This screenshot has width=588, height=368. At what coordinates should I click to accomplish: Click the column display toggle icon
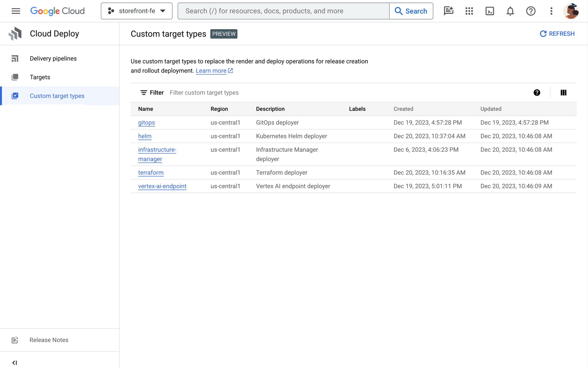(x=563, y=92)
